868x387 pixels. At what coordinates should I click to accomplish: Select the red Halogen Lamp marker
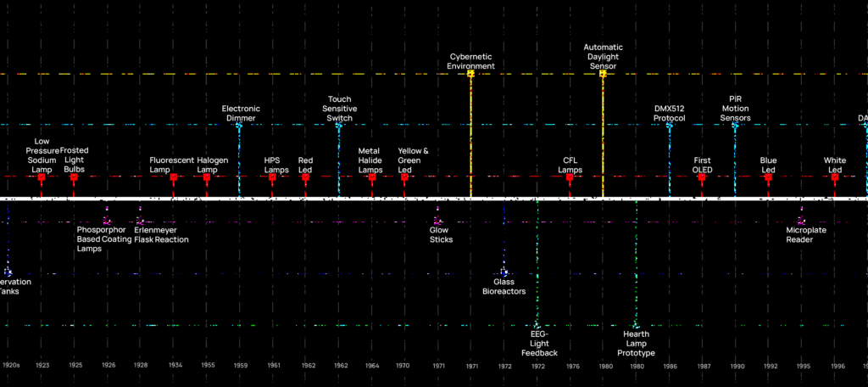tap(207, 177)
